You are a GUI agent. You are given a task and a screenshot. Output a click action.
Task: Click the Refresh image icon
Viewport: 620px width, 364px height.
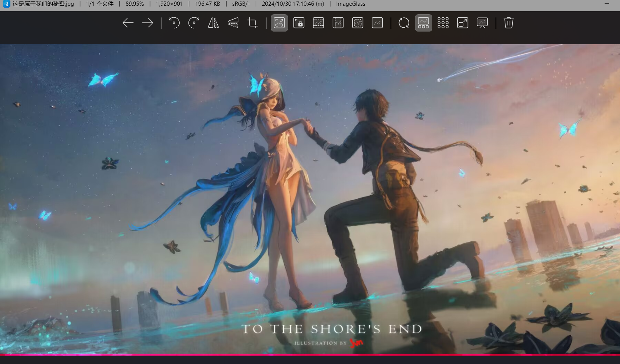(404, 23)
